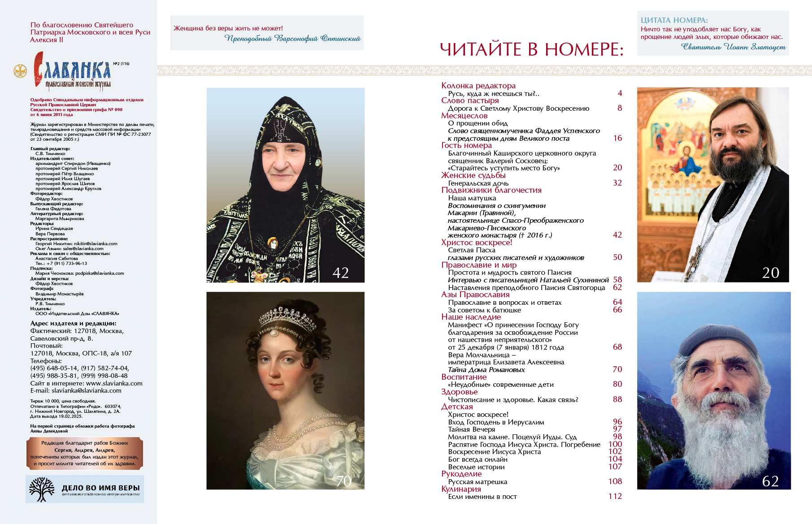Click the line Адрес издателя и редакции:

73,324
